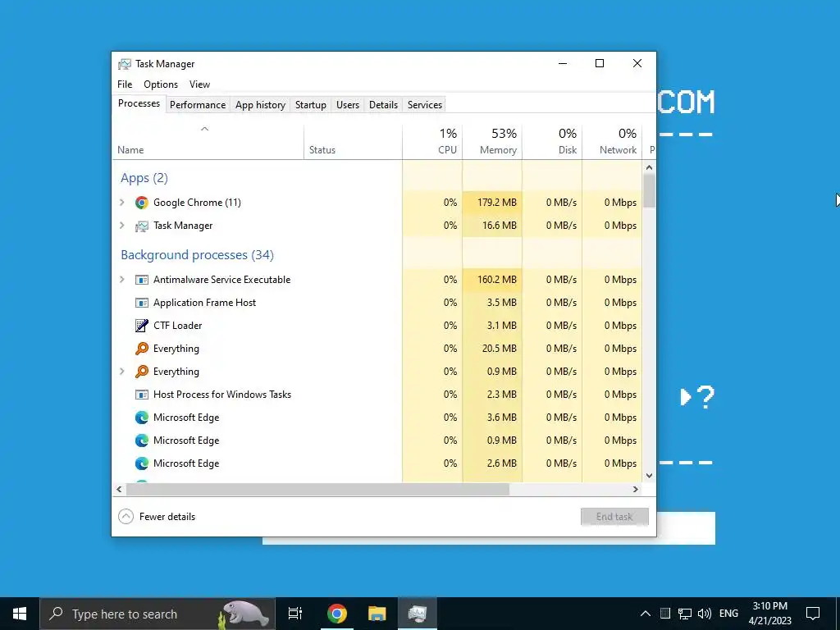The height and width of the screenshot is (630, 840).
Task: Click the 179.2 MB memory cell
Action: click(x=492, y=203)
